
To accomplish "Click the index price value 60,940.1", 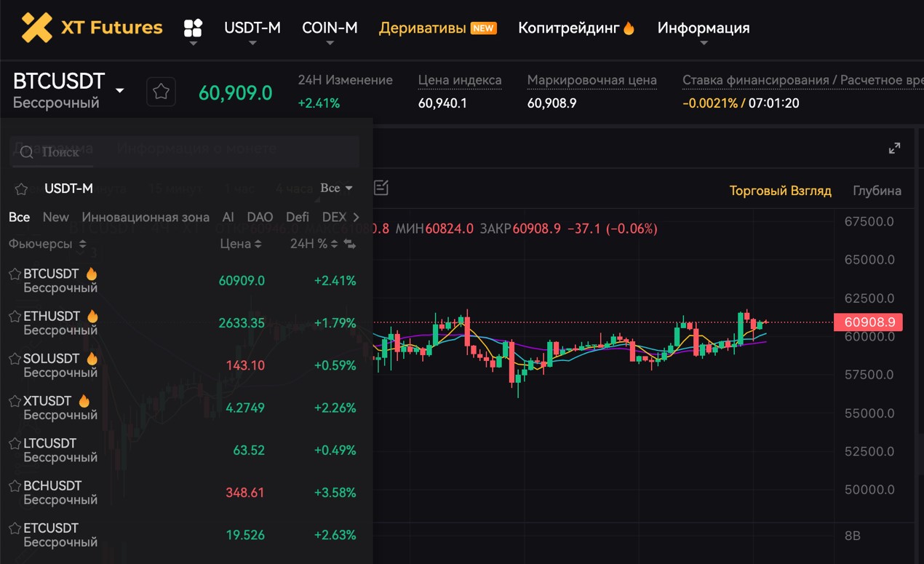I will pyautogui.click(x=442, y=103).
